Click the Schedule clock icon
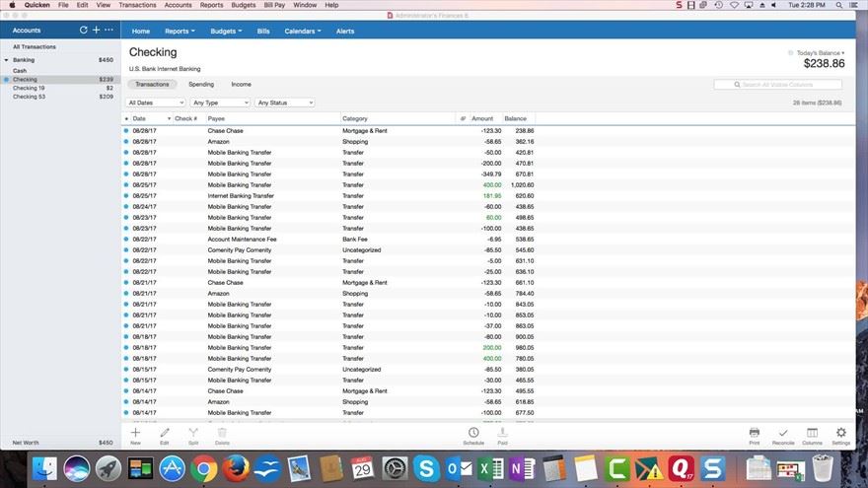The image size is (868, 488). click(473, 433)
